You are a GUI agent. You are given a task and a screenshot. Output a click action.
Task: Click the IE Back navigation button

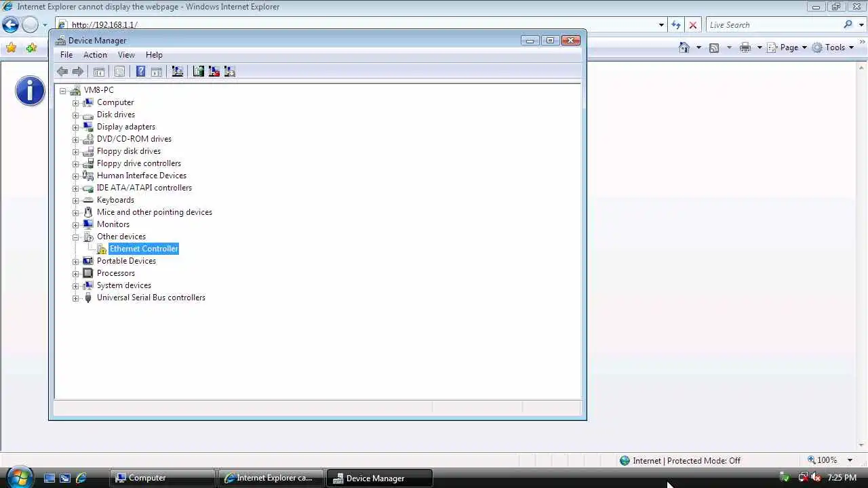10,25
